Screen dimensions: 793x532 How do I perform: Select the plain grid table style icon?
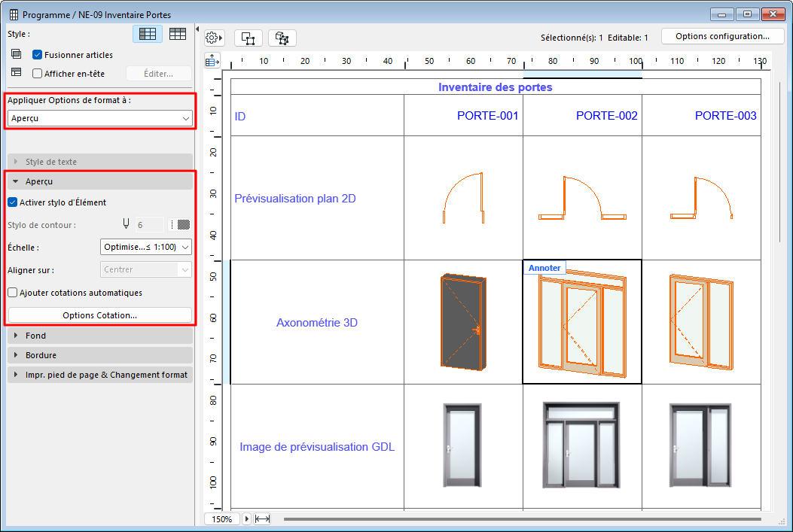click(x=178, y=34)
